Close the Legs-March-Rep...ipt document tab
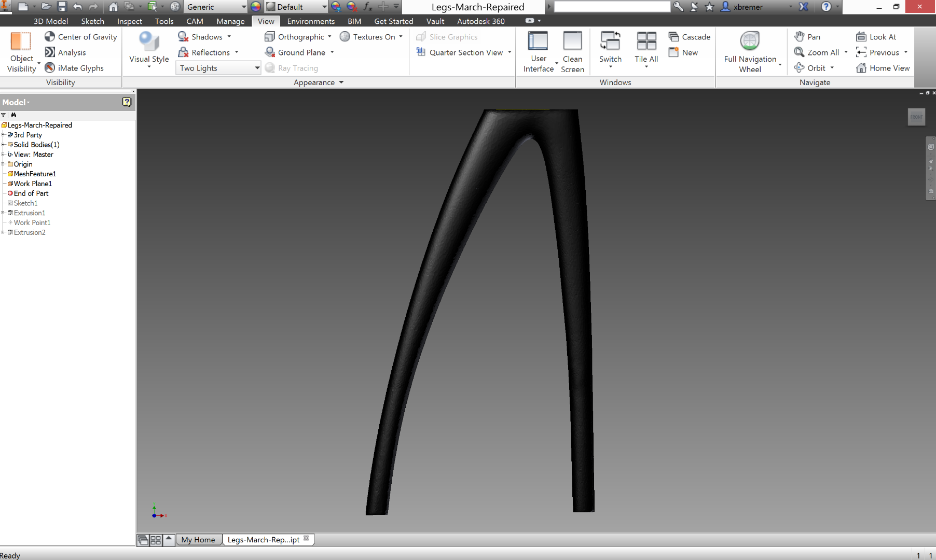This screenshot has width=936, height=560. point(306,538)
